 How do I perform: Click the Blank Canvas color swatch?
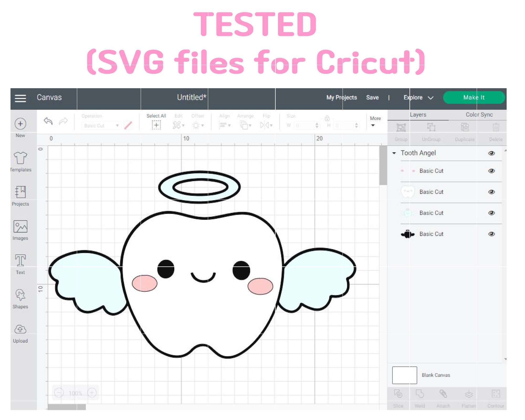click(404, 375)
